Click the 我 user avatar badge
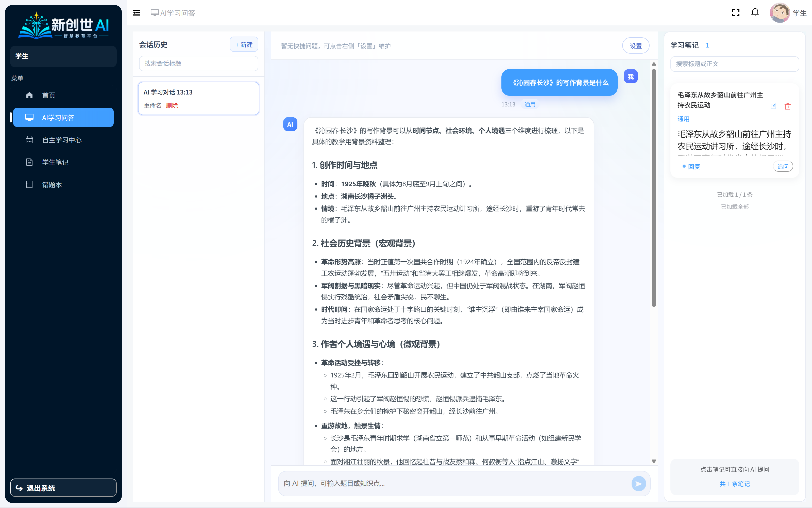812x508 pixels. pyautogui.click(x=631, y=77)
